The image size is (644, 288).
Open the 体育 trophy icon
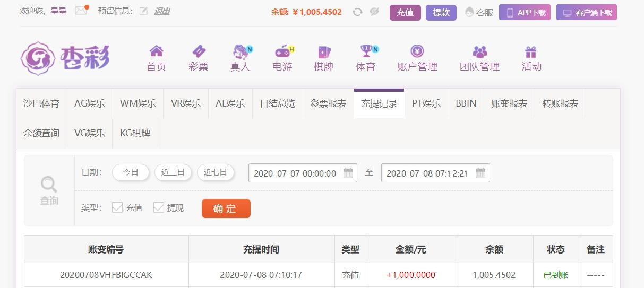[367, 51]
